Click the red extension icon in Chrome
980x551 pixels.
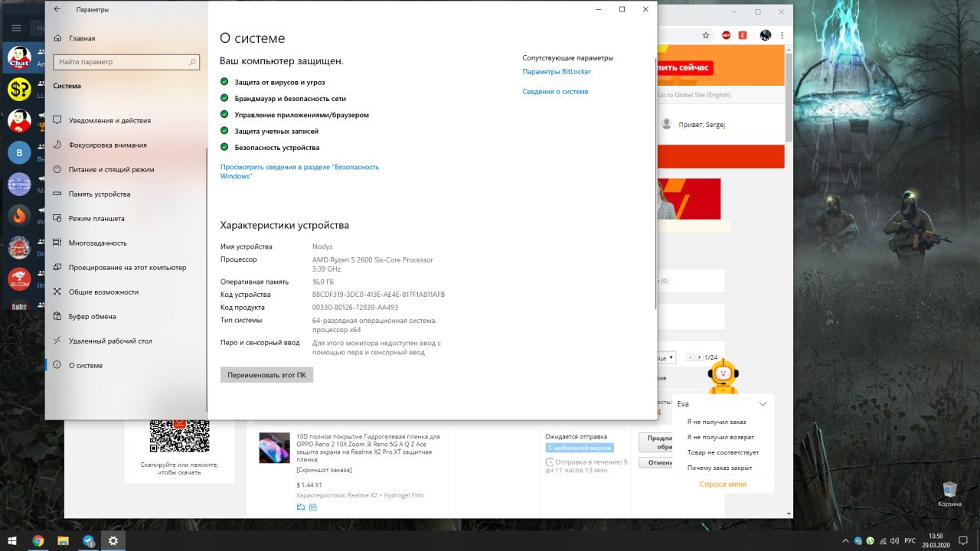pos(743,35)
